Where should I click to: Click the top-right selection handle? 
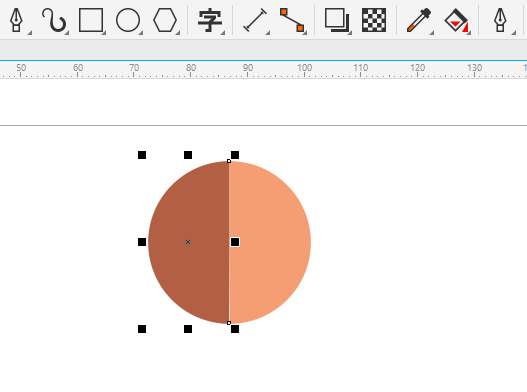point(235,155)
